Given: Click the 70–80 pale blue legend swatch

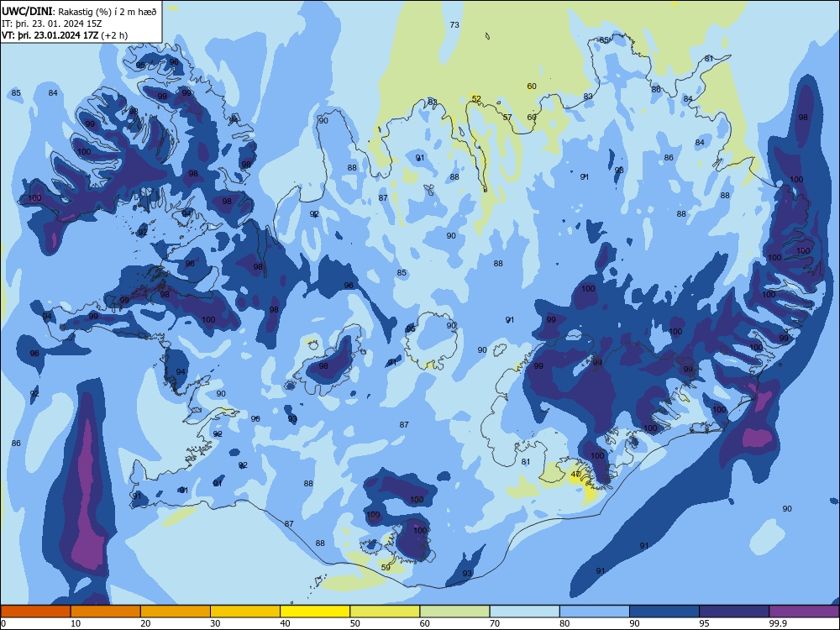Looking at the screenshot, I should tap(524, 612).
